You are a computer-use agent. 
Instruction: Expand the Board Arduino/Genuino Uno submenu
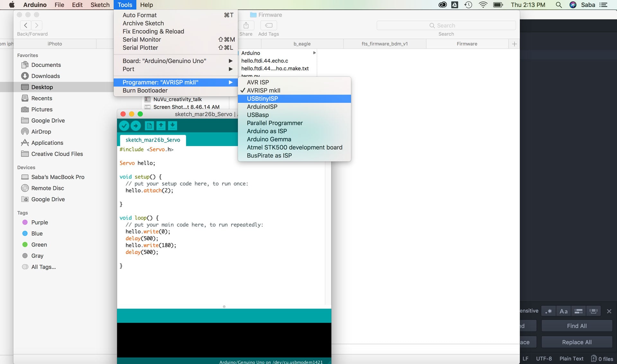(x=175, y=61)
